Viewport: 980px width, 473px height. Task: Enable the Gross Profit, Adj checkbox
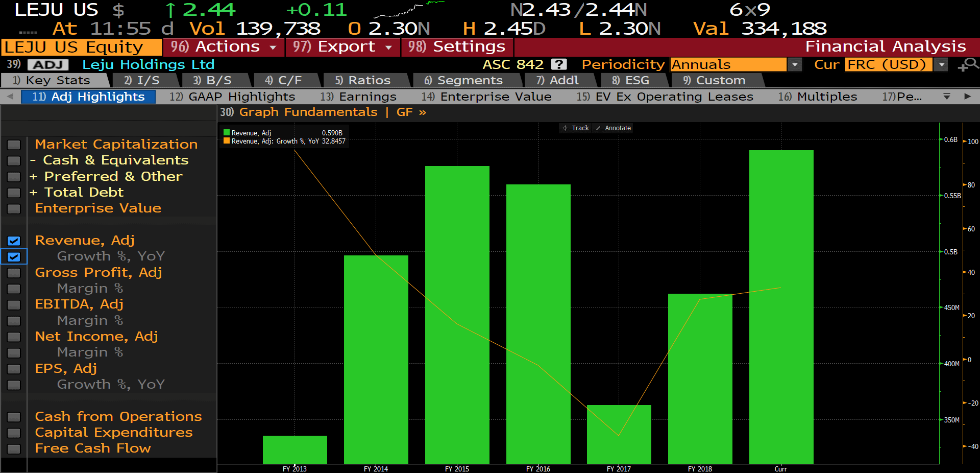click(14, 273)
